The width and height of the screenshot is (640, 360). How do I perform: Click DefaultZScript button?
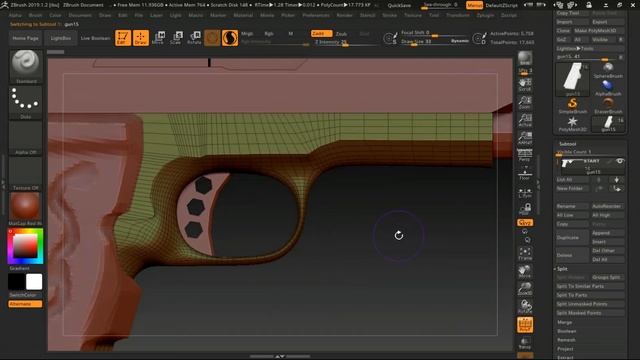tap(502, 5)
